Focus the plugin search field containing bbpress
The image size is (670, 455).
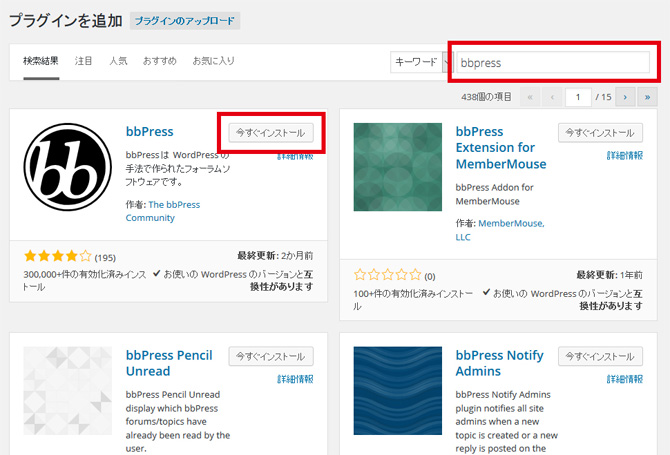pos(553,62)
